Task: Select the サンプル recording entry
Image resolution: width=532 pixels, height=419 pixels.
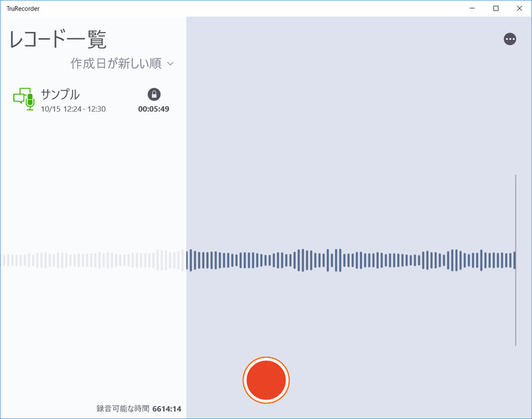Action: coord(73,99)
